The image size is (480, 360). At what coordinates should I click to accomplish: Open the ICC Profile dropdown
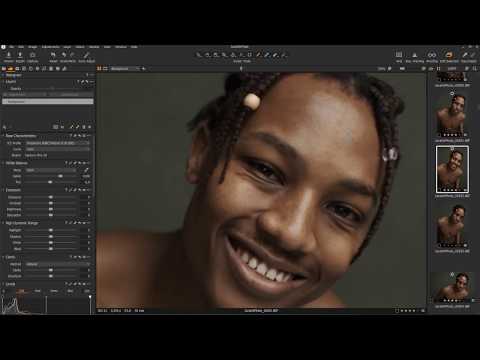[58, 143]
